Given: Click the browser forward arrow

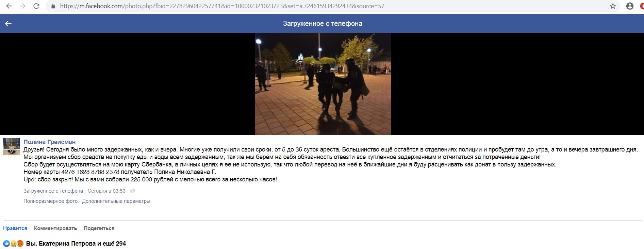Looking at the screenshot, I should pyautogui.click(x=22, y=6).
